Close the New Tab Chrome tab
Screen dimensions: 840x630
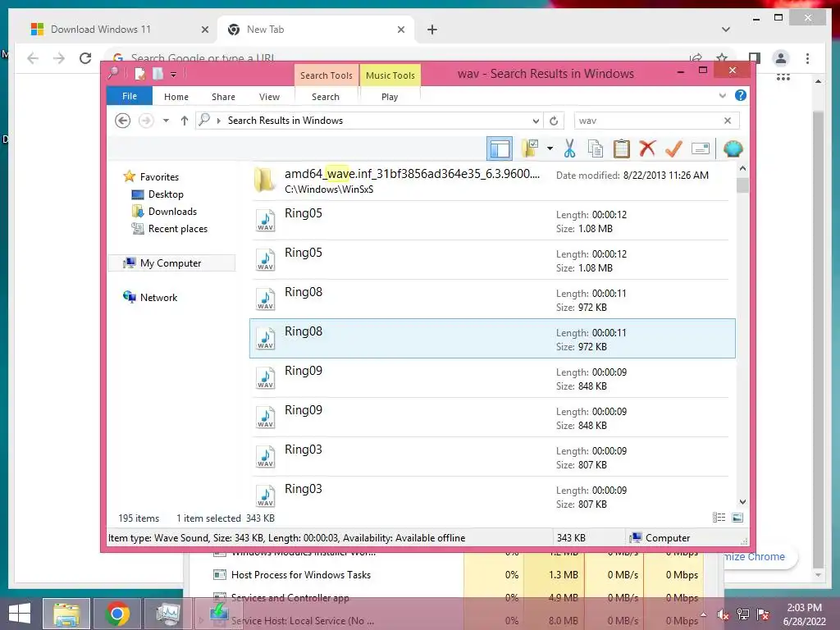click(x=400, y=30)
